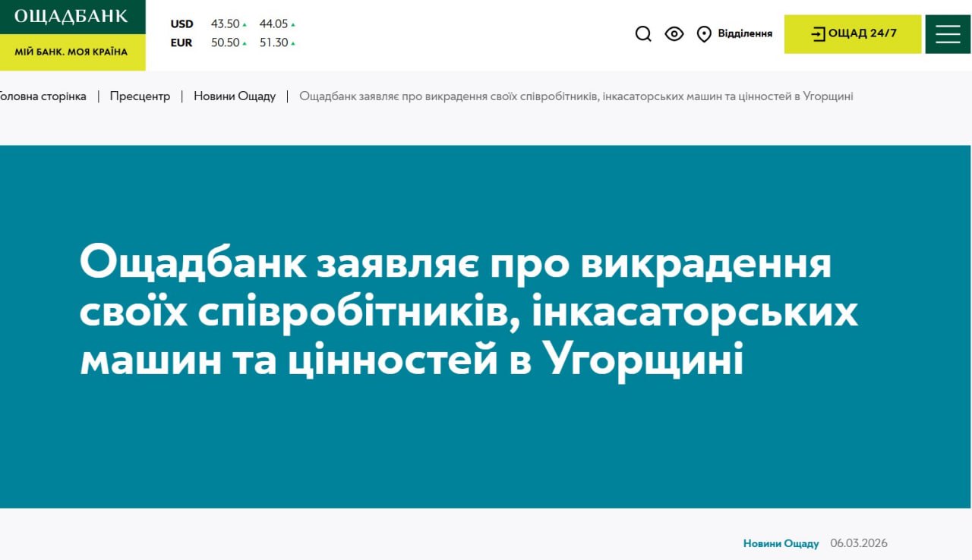Click the login arrow icon in Ощад 24/7
The height and width of the screenshot is (560, 972).
(x=818, y=34)
